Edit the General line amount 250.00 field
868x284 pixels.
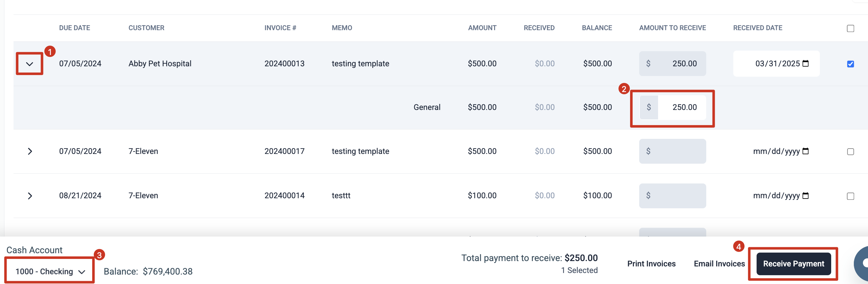click(x=681, y=107)
